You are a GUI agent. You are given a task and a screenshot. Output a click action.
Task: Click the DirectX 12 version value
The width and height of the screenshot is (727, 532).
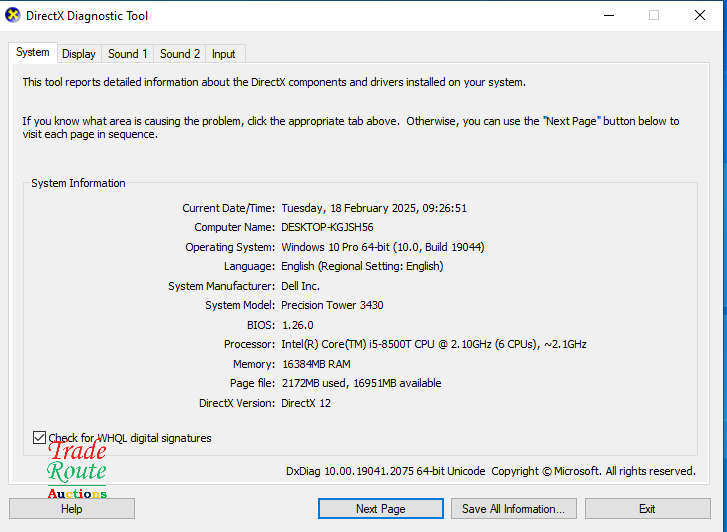tap(306, 403)
